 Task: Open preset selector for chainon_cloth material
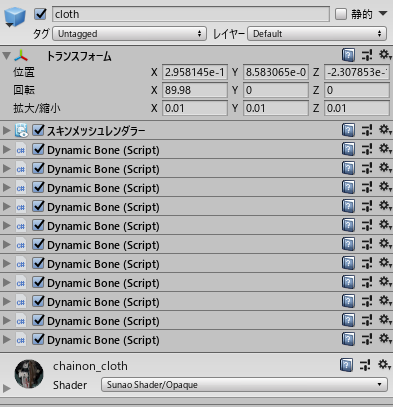point(365,365)
